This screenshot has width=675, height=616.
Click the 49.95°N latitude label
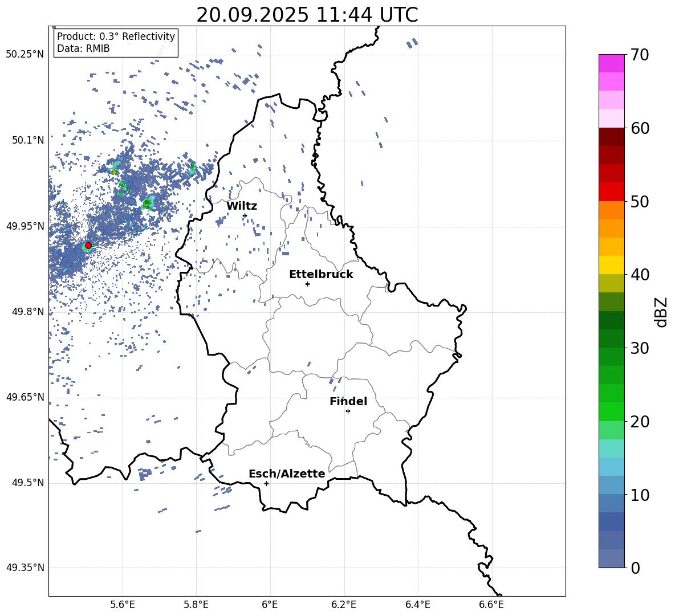coord(25,226)
